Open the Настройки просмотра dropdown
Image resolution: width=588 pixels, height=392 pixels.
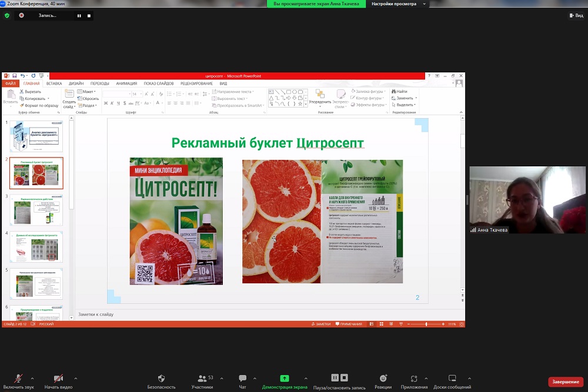pyautogui.click(x=396, y=4)
